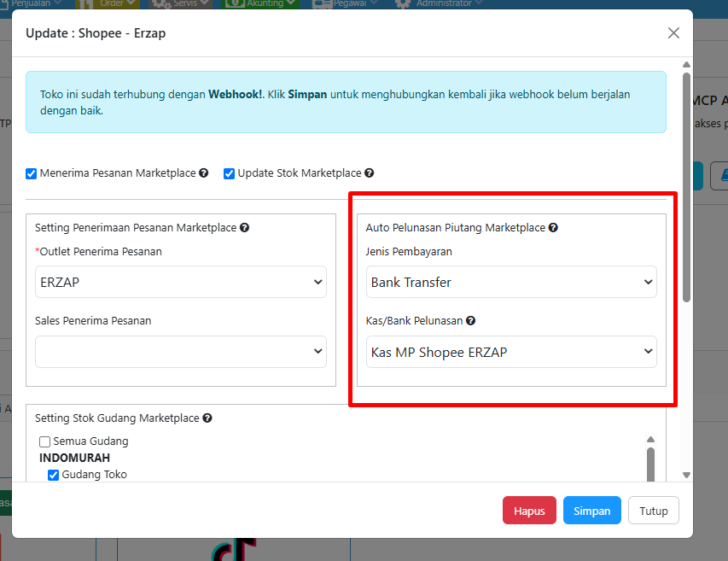This screenshot has height=561, width=728.
Task: Open Kas/Bank Pelunasan dropdown showing Kas MP Shopee
Action: [x=511, y=352]
